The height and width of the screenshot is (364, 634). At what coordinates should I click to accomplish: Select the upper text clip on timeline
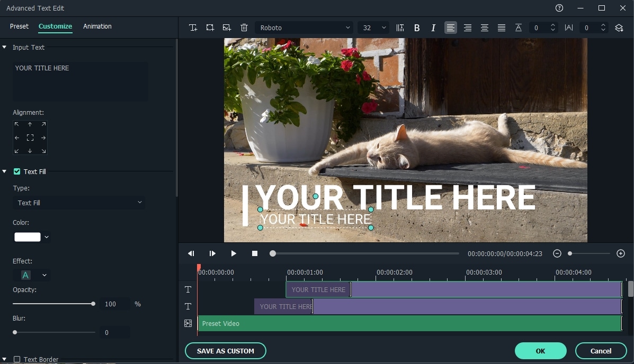coord(454,289)
